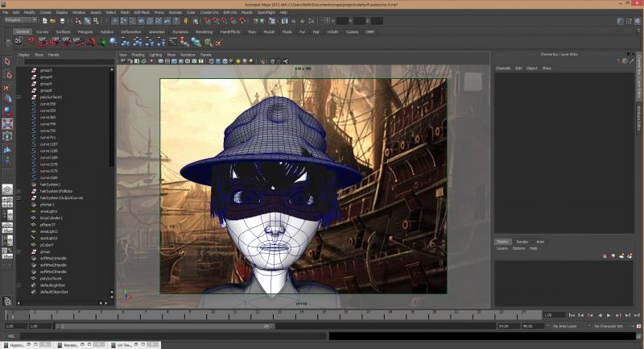Toggle use all lights in viewport toolbar

click(239, 60)
